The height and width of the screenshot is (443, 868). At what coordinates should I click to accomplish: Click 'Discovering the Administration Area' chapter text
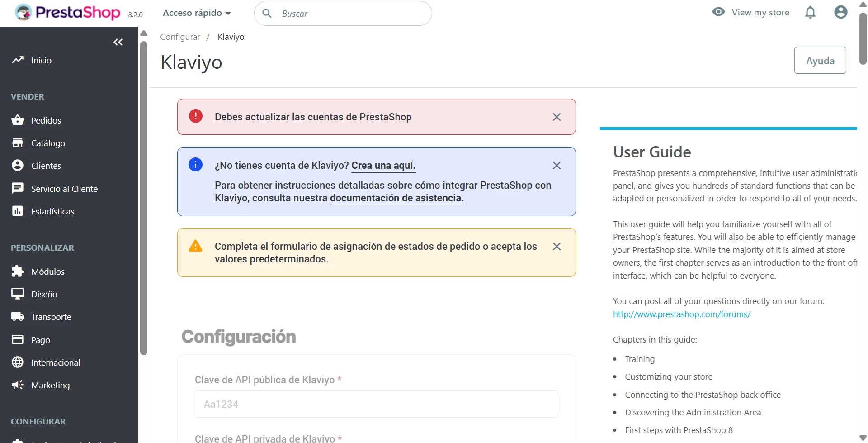point(693,412)
